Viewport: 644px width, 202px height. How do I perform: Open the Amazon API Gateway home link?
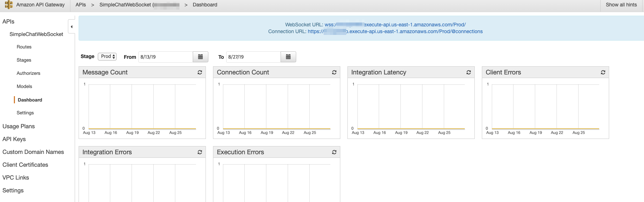[41, 5]
